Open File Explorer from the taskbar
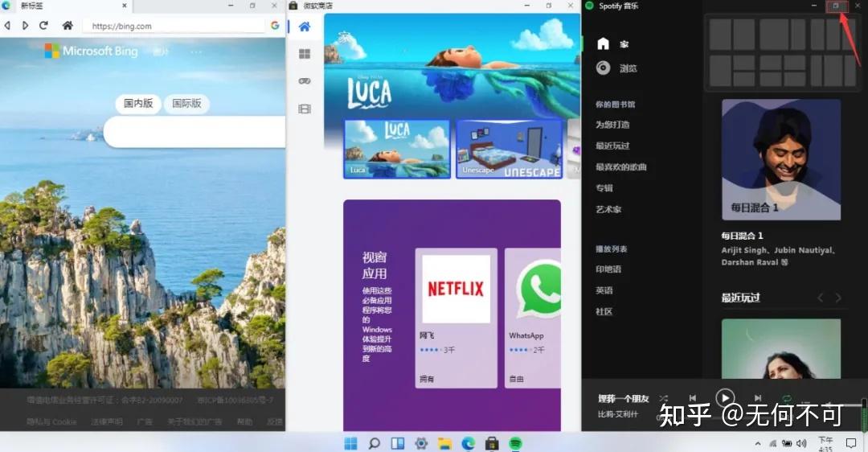 click(x=445, y=443)
